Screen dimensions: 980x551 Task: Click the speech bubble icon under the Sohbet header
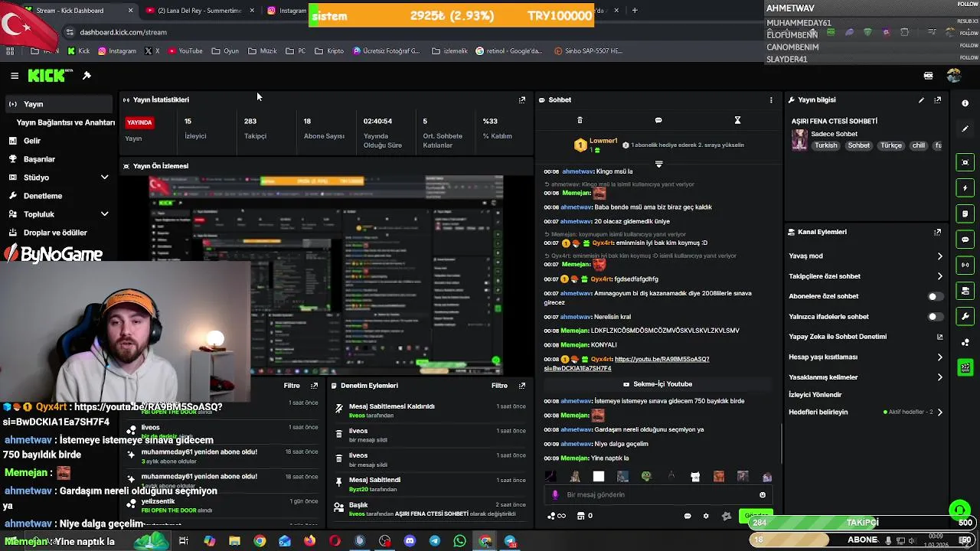click(658, 120)
